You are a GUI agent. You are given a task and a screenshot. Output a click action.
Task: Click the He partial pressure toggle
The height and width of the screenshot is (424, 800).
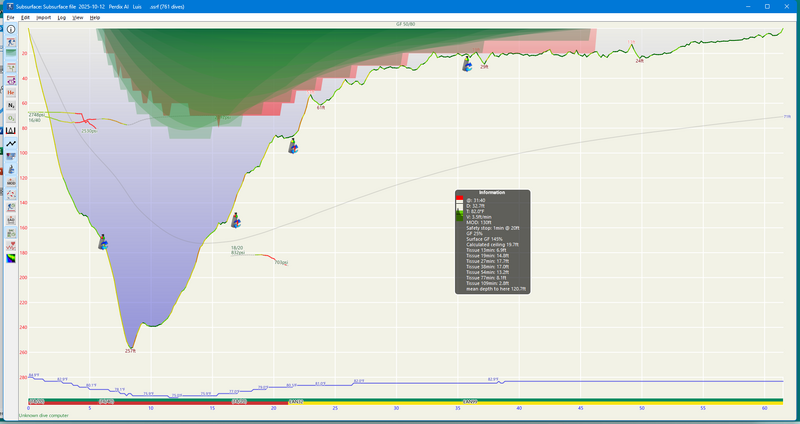pyautogui.click(x=11, y=92)
